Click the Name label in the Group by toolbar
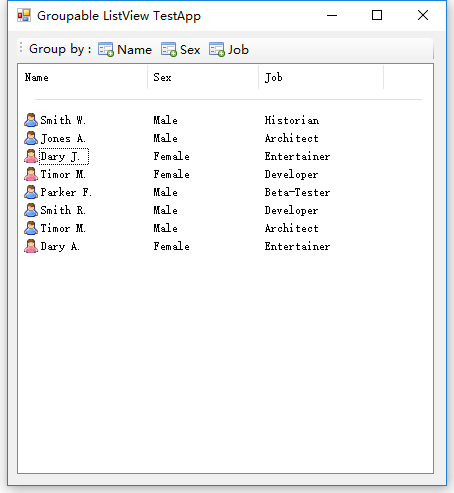The height and width of the screenshot is (493, 454). (x=134, y=50)
